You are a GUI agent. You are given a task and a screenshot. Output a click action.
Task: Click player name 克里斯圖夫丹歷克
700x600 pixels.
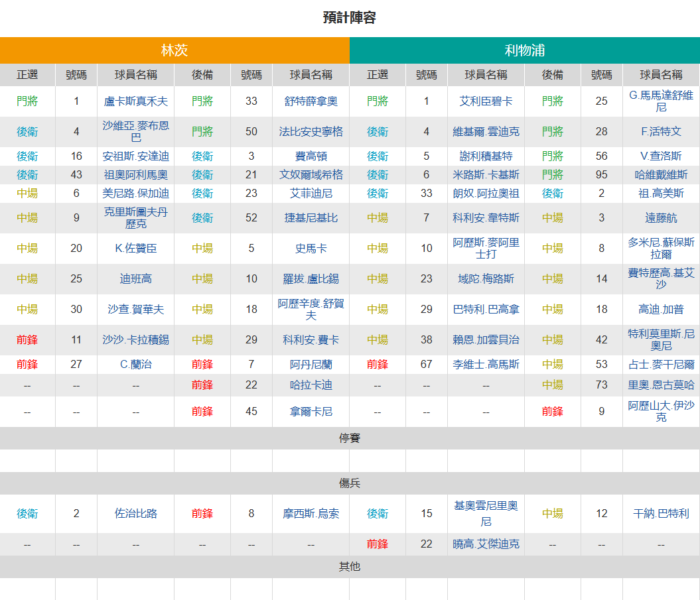pyautogui.click(x=136, y=217)
